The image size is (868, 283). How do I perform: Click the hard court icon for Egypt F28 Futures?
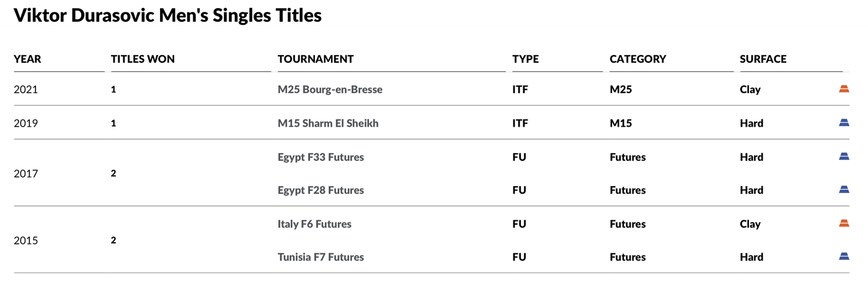click(844, 189)
